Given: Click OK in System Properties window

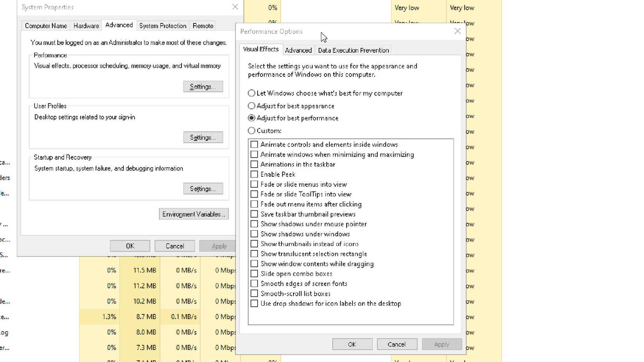Looking at the screenshot, I should 130,246.
